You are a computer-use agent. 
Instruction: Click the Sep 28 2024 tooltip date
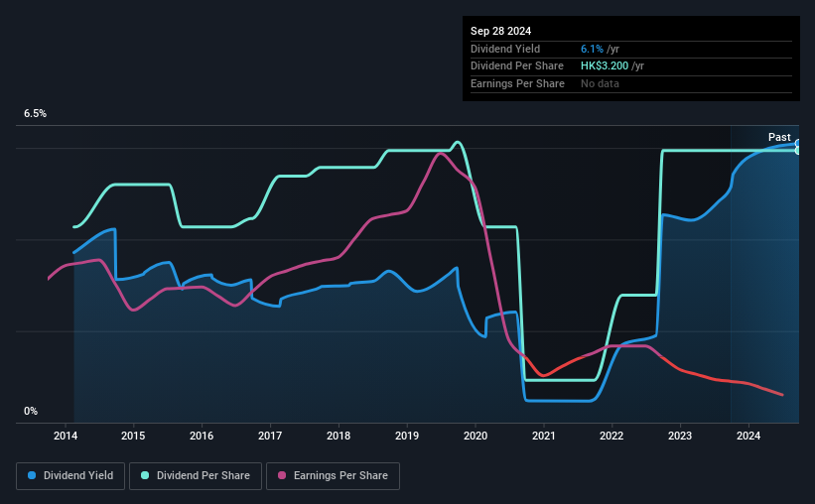pos(500,31)
